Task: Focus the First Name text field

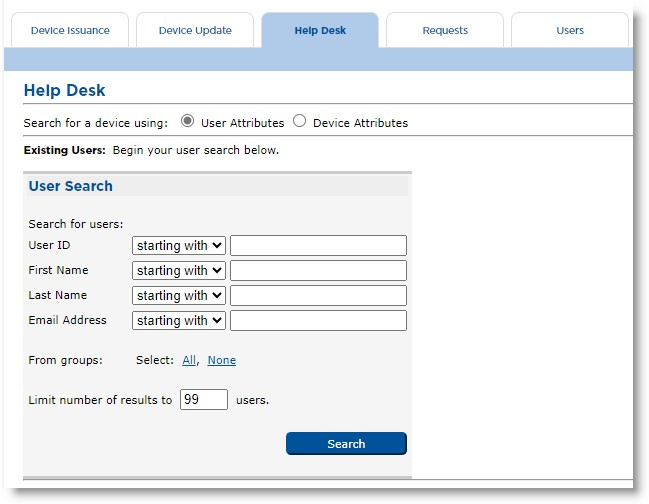Action: [x=318, y=271]
